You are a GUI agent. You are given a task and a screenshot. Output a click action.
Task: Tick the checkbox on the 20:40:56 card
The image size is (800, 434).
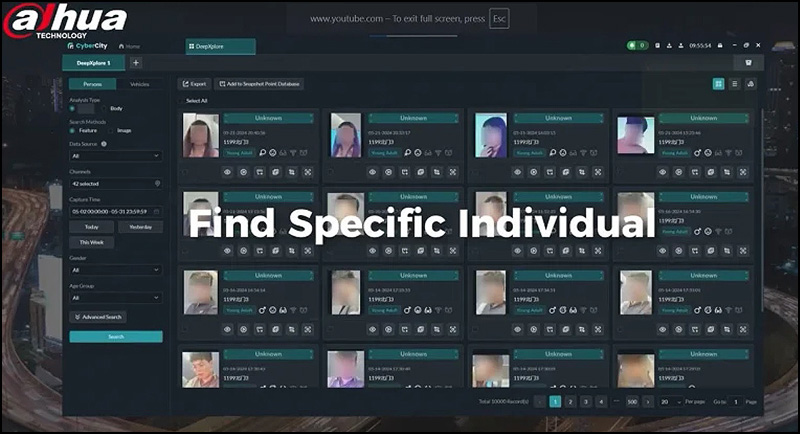tap(185, 172)
